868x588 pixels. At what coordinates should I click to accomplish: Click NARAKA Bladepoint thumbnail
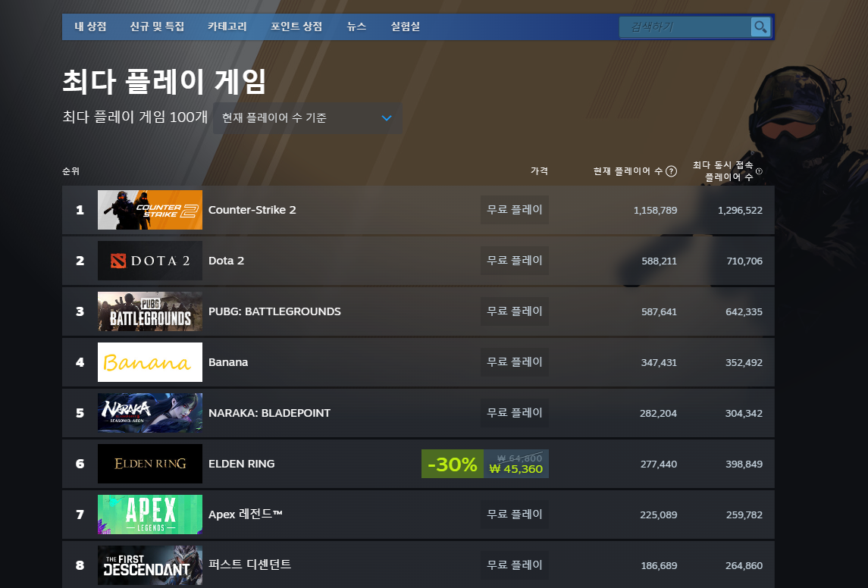tap(150, 413)
